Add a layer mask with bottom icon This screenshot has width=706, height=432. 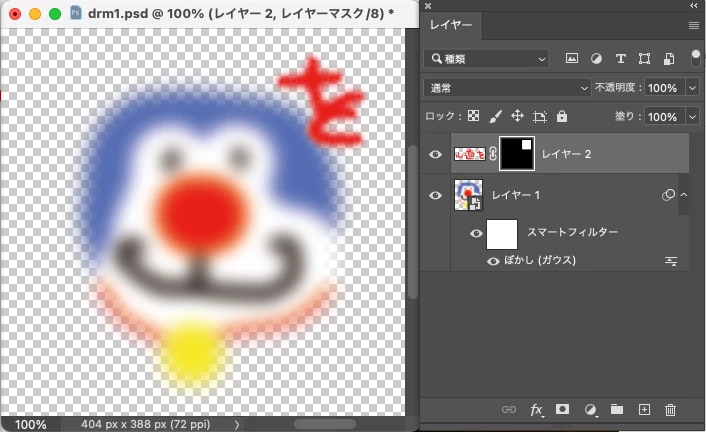[x=562, y=409]
